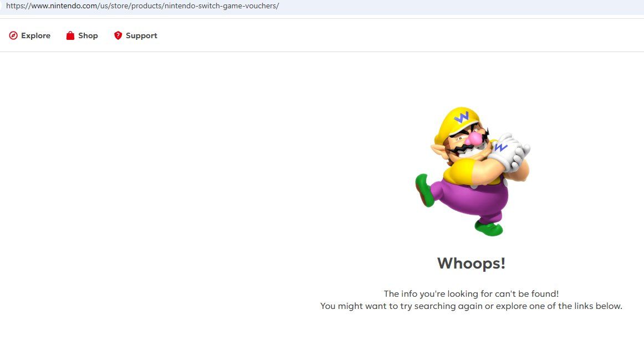644x351 pixels.
Task: Click the 'Whoops!' heading
Action: 471,263
